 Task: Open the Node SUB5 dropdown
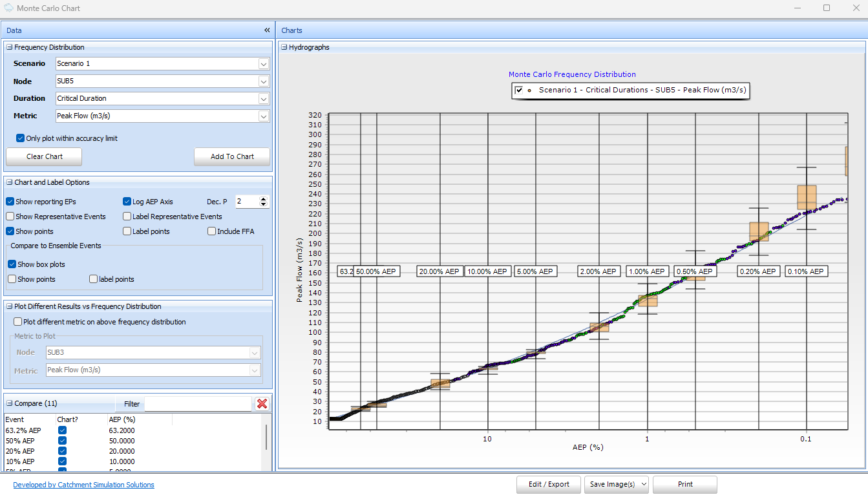(263, 81)
